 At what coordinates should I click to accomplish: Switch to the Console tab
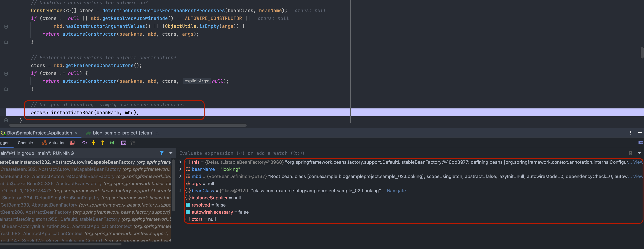tap(25, 143)
